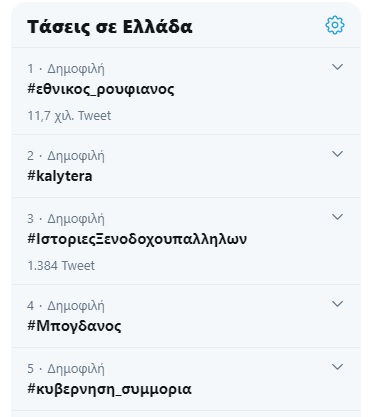Open chevron menu next to #kalytera
This screenshot has width=370, height=417.
coord(337,154)
